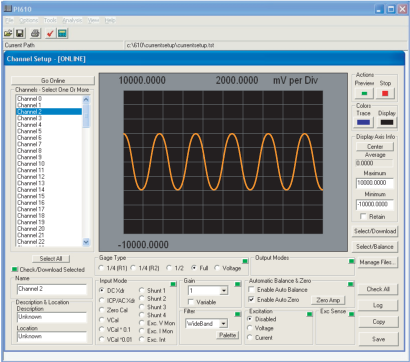Viewport: 410px width, 362px height.
Task: Open the Tools menu
Action: pyautogui.click(x=50, y=20)
